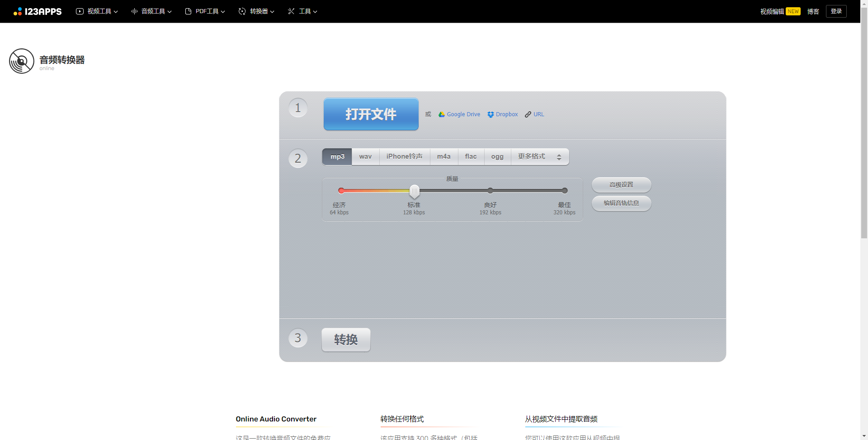
Task: Click the quality slider handle at 128 kbps
Action: point(414,191)
